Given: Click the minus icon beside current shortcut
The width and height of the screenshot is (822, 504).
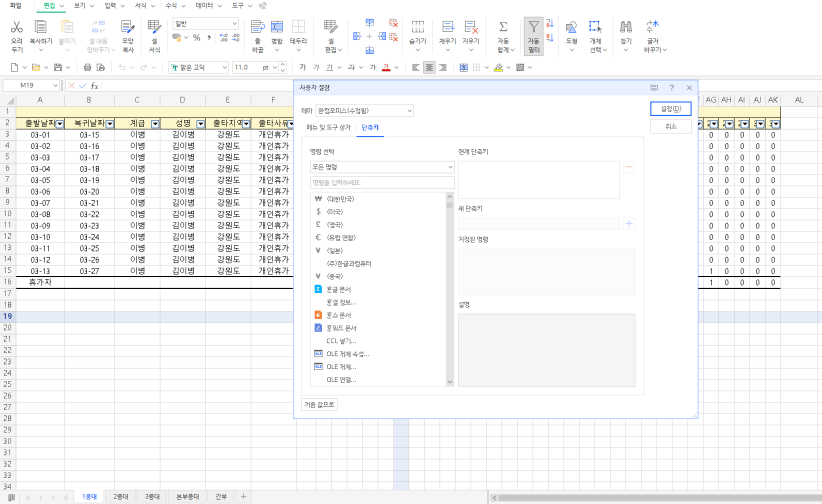Looking at the screenshot, I should (x=629, y=167).
